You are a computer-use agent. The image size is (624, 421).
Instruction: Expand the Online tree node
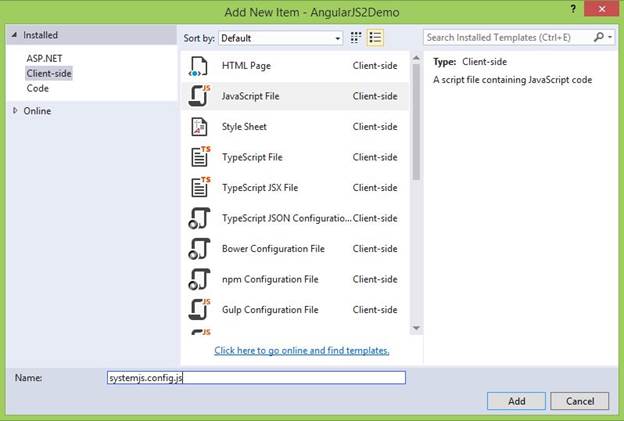[x=15, y=111]
